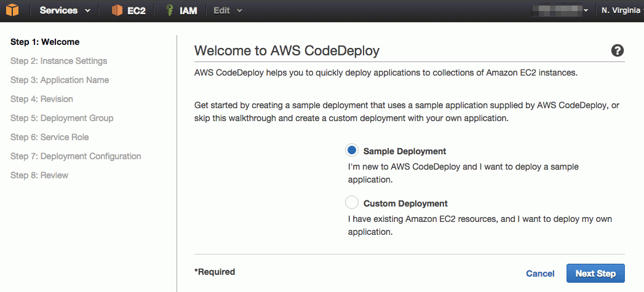Viewport: 644px width, 292px height.
Task: Open the EC2 service shortcut icon
Action: tap(117, 10)
